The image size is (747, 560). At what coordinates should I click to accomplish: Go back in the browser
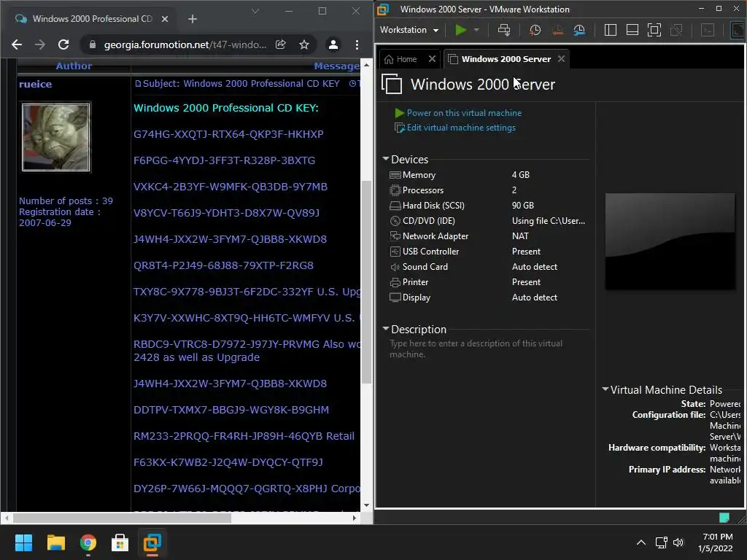coord(17,44)
